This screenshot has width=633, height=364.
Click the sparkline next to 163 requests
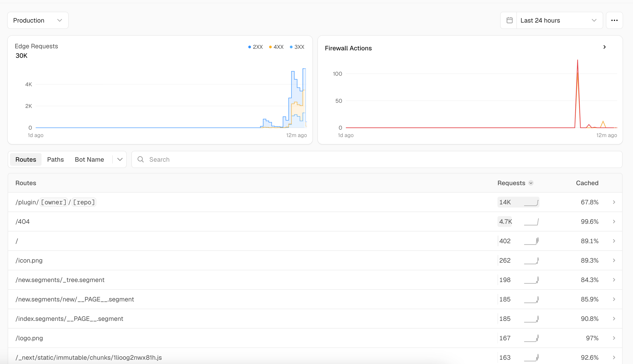531,358
